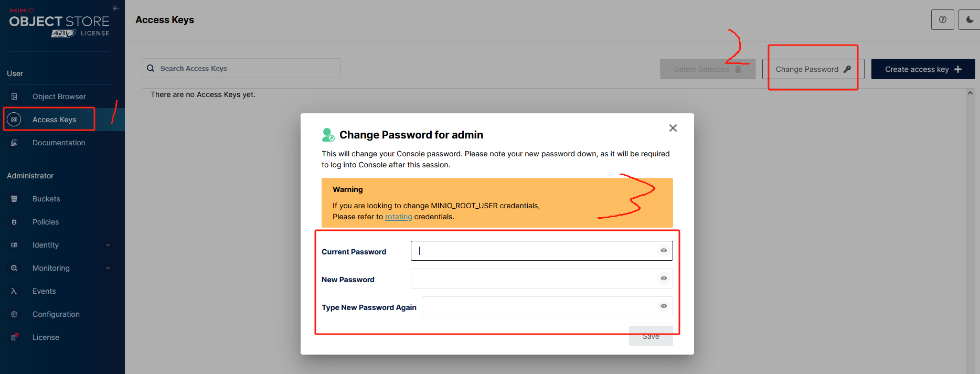Image resolution: width=980 pixels, height=374 pixels.
Task: Expand the Identity submenu
Action: click(x=108, y=245)
